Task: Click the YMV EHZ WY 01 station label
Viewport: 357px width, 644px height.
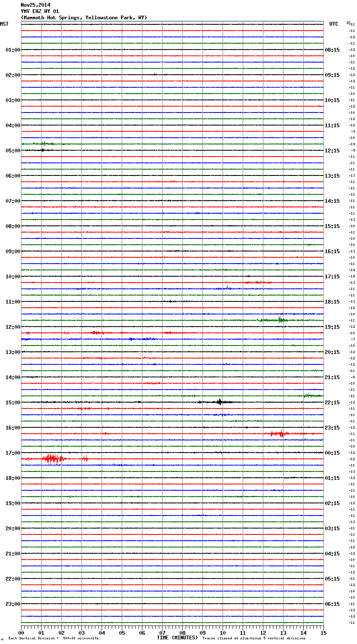Action: (40, 11)
